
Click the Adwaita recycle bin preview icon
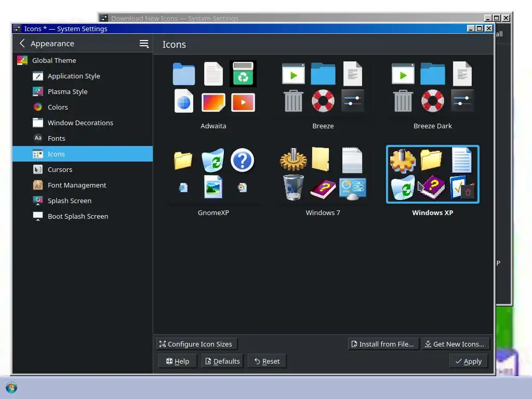[243, 74]
